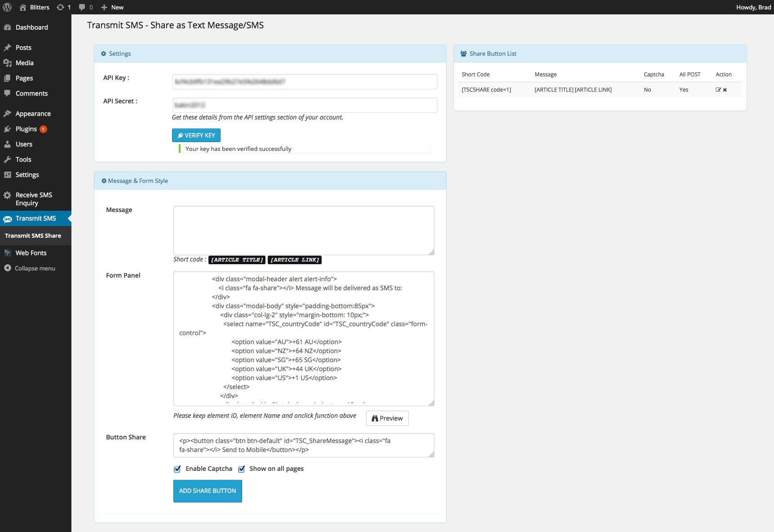The height and width of the screenshot is (532, 774).
Task: Open the New content menu
Action: pos(112,7)
